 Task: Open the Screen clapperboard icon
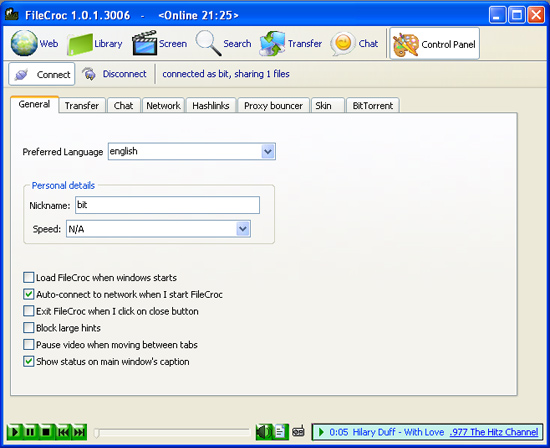(x=144, y=43)
